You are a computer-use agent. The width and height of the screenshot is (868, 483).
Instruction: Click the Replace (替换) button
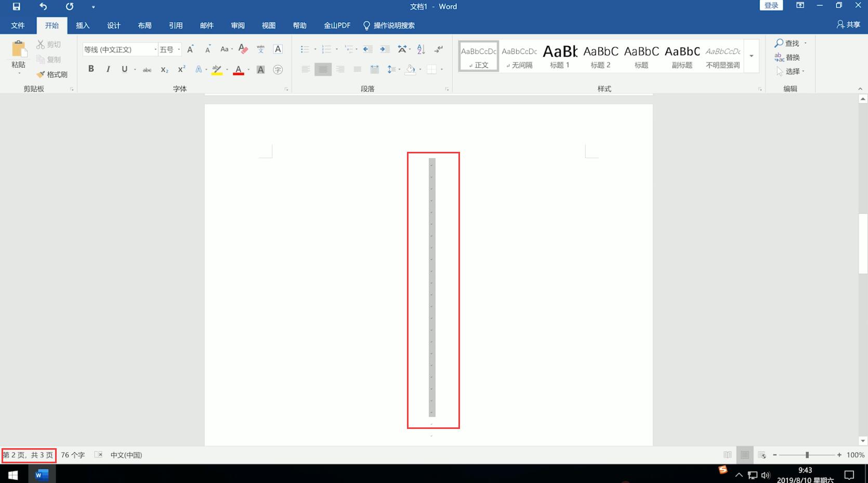(787, 57)
